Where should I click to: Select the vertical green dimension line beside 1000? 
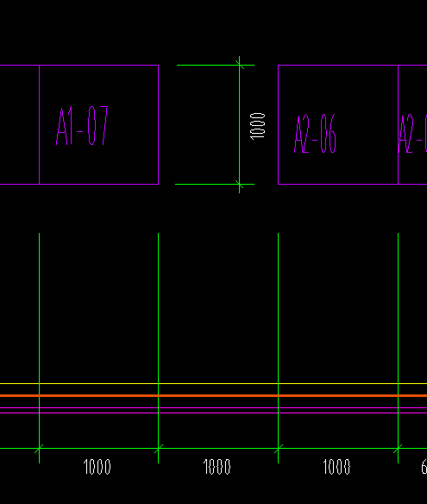(239, 125)
